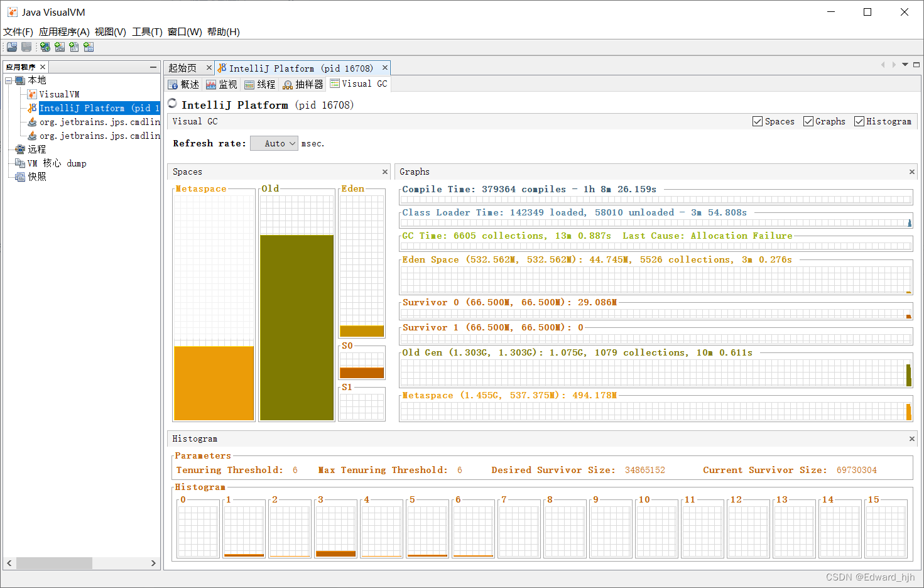Open the 文件(F) menu
Viewport: 924px width, 588px height.
click(x=18, y=32)
